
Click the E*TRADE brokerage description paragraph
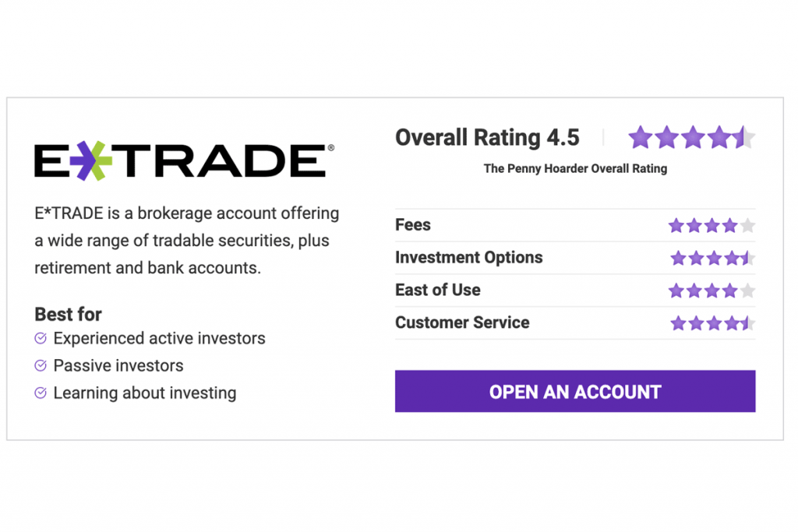[x=186, y=240]
